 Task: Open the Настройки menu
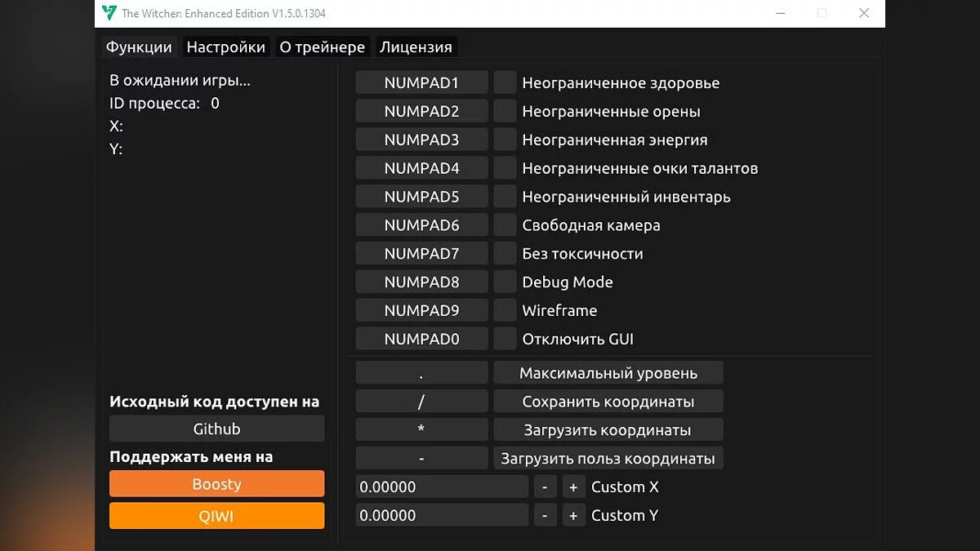click(225, 47)
